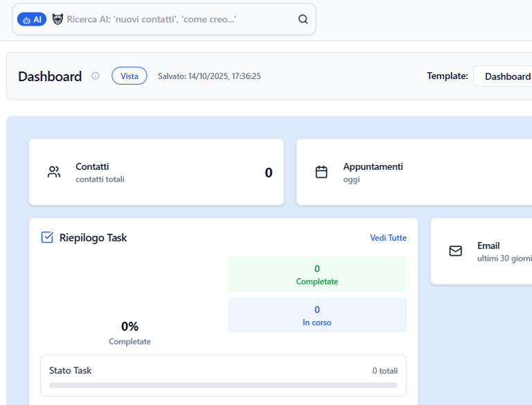532x405 pixels.
Task: Click the blue In corso count tile
Action: pyautogui.click(x=317, y=315)
